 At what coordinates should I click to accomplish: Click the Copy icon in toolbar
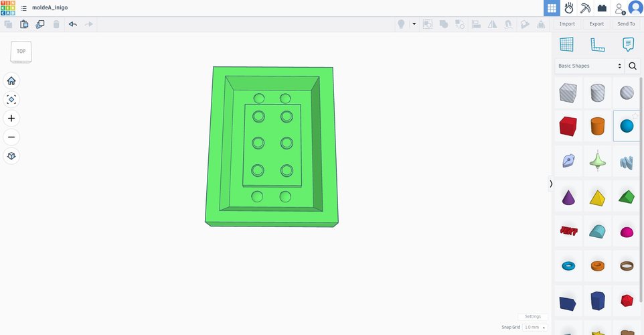[8, 24]
